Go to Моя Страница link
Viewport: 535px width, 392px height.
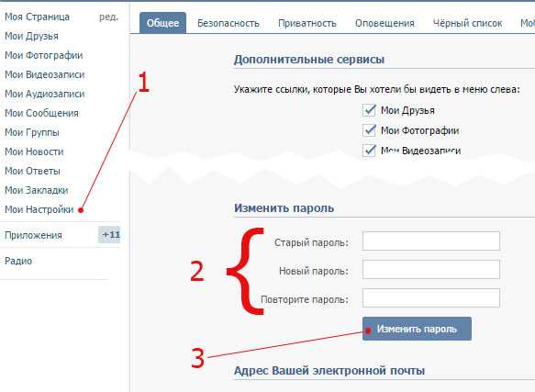click(x=38, y=17)
